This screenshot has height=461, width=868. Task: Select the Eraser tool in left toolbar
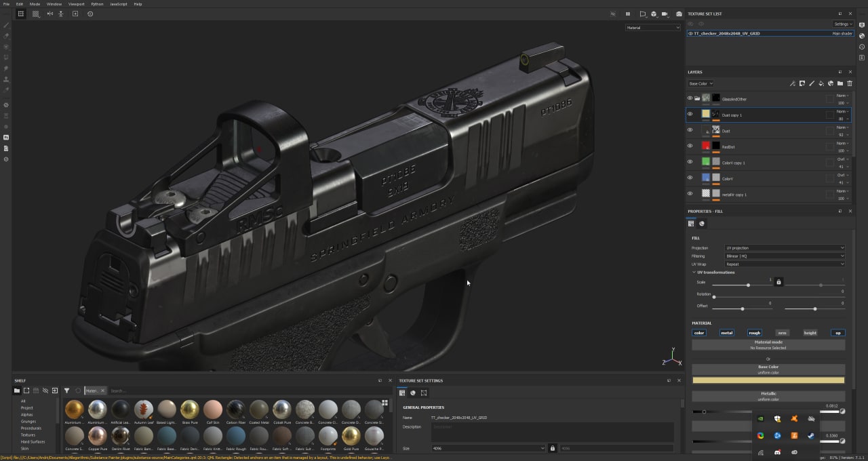point(6,36)
